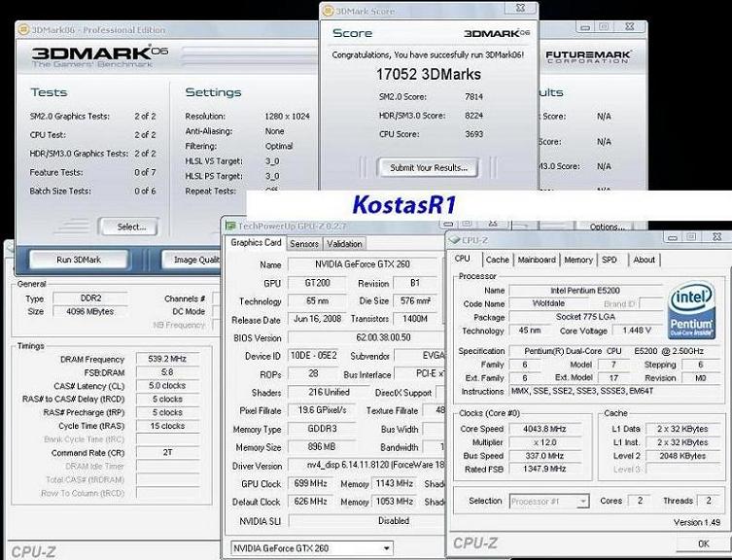Click the Shaders value 216 Unified

(x=329, y=393)
